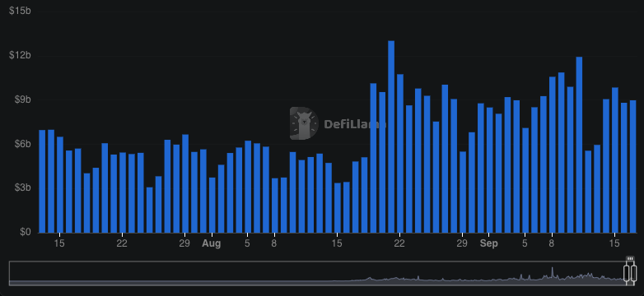Click the $12b y-axis label

tap(20, 55)
